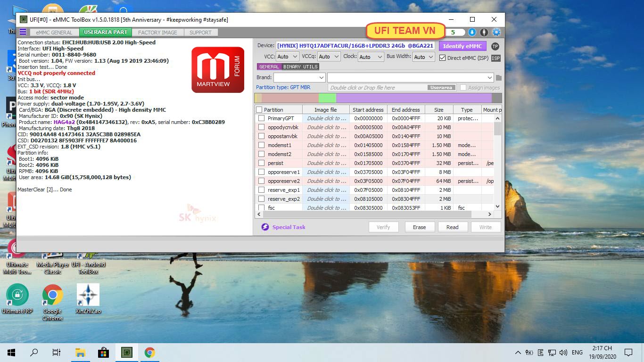This screenshot has height=362, width=644.
Task: Click the pink segment in partition map
Action: pyautogui.click(x=290, y=98)
